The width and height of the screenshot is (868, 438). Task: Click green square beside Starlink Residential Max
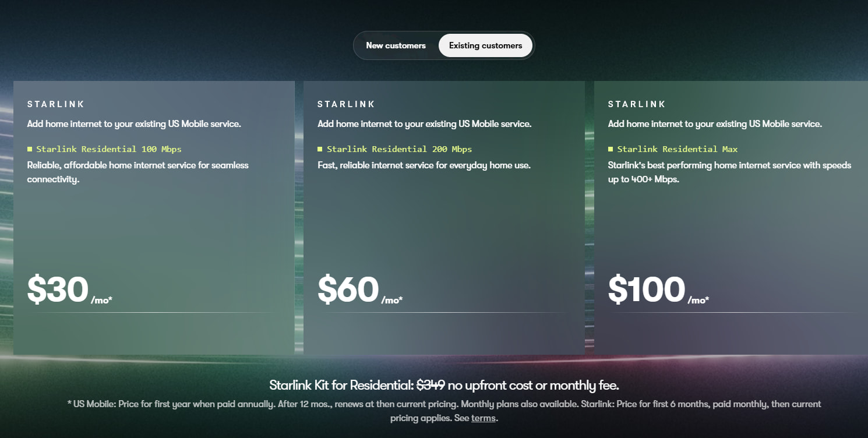(611, 149)
